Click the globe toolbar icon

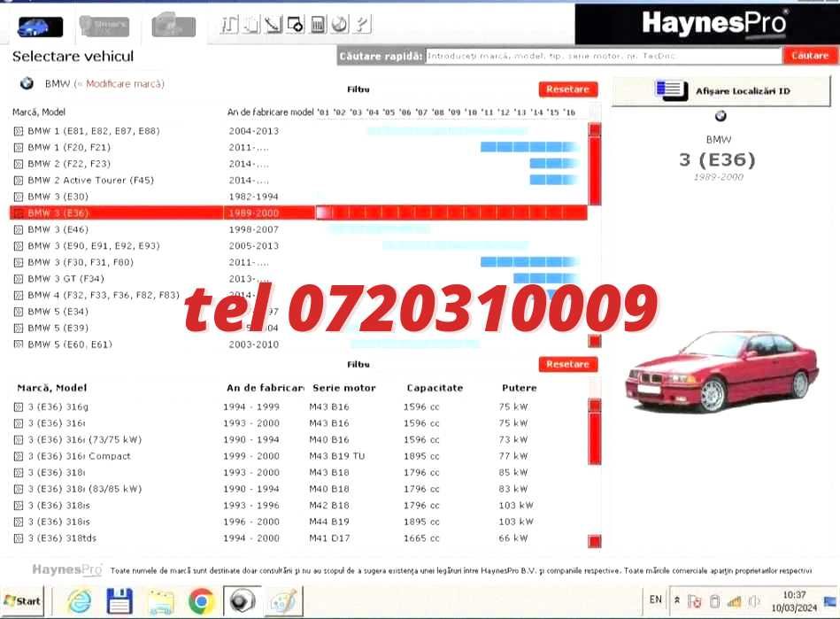340,25
